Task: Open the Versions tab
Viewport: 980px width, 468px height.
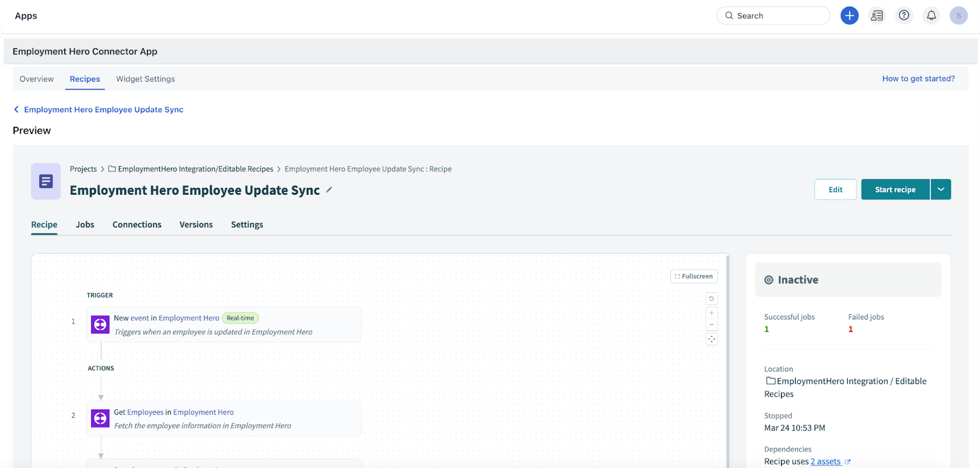Action: pos(196,225)
